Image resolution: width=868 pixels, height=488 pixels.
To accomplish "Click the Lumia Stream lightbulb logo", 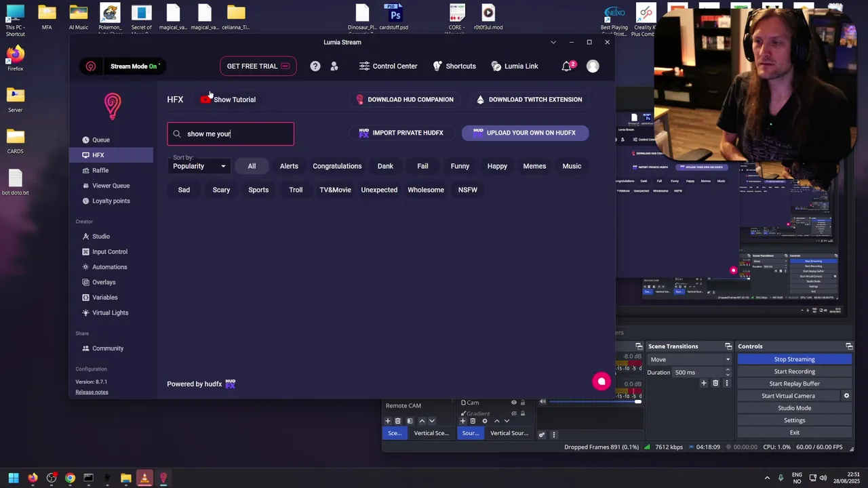I will (x=113, y=106).
